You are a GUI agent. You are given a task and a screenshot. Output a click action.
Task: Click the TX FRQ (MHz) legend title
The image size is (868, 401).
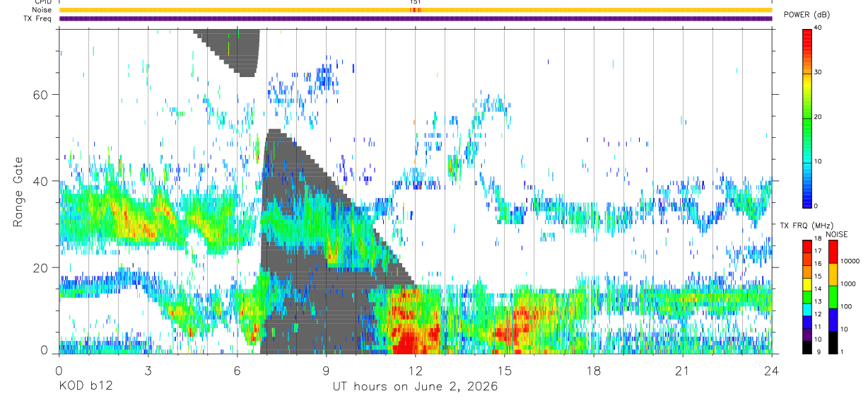807,225
